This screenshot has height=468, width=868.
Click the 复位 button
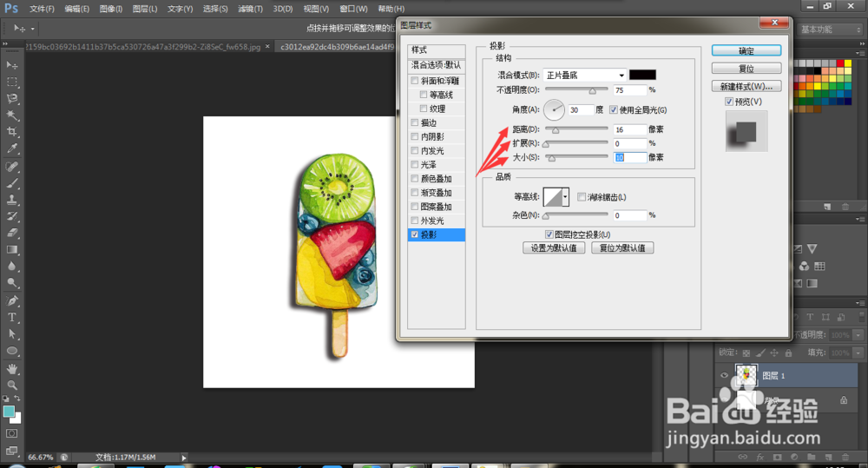[746, 69]
